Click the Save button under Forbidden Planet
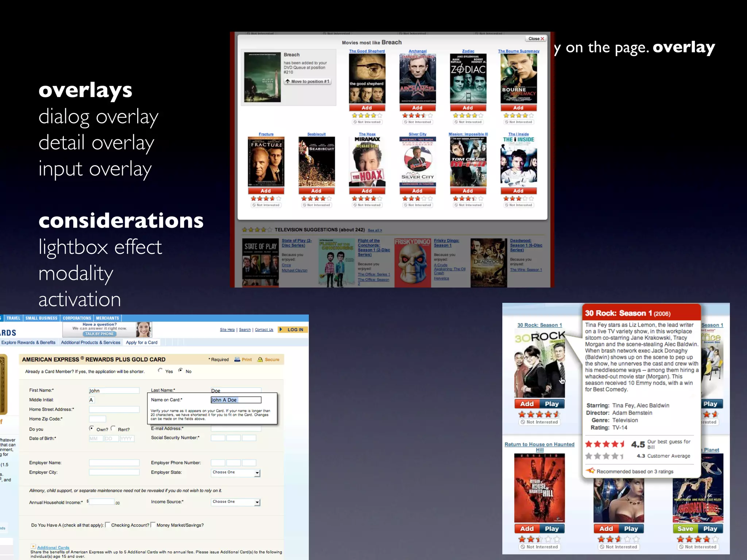Image resolution: width=747 pixels, height=560 pixels. pos(685,529)
